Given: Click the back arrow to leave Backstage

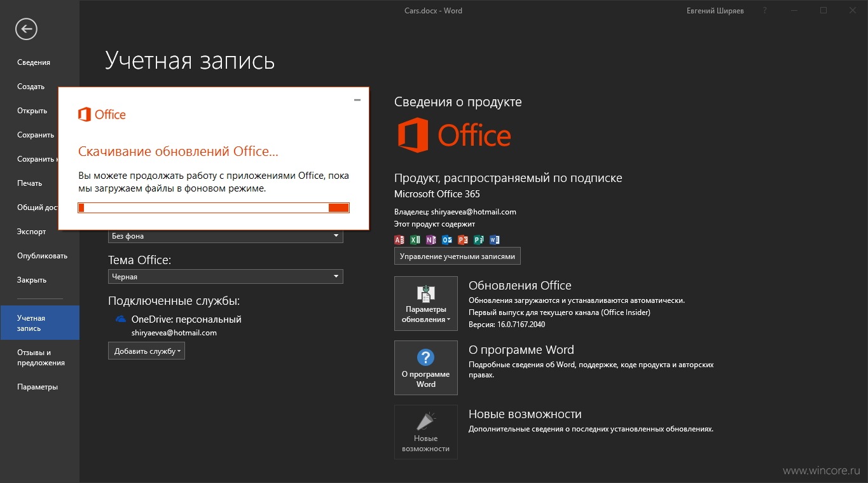Looking at the screenshot, I should coord(26,29).
